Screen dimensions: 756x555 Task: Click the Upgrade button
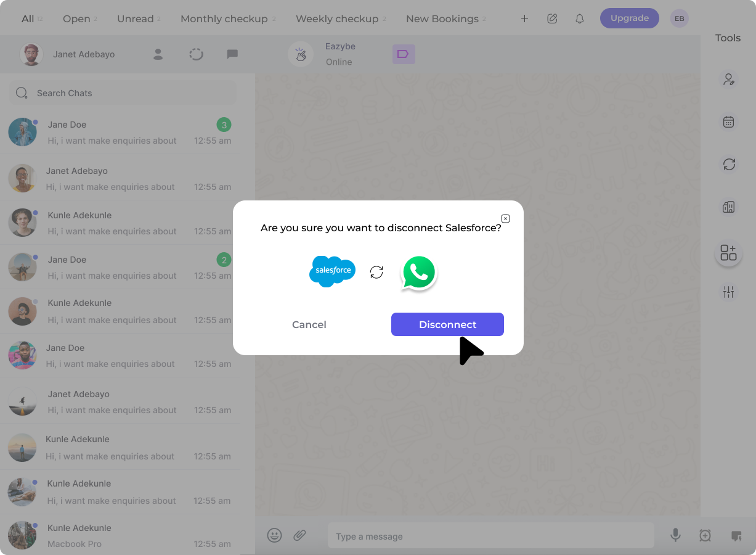point(629,18)
